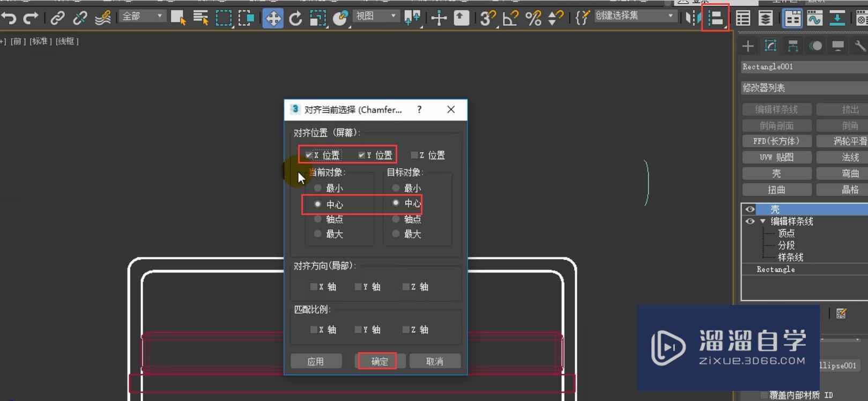
Task: Click the 取消 button
Action: 435,361
